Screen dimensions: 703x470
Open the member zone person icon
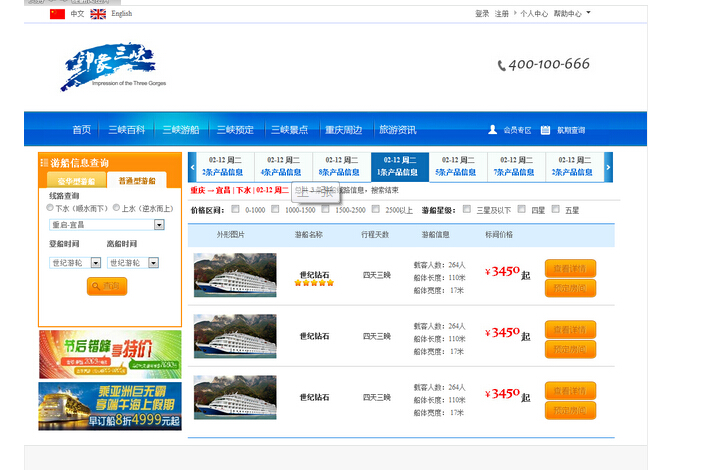tap(492, 130)
